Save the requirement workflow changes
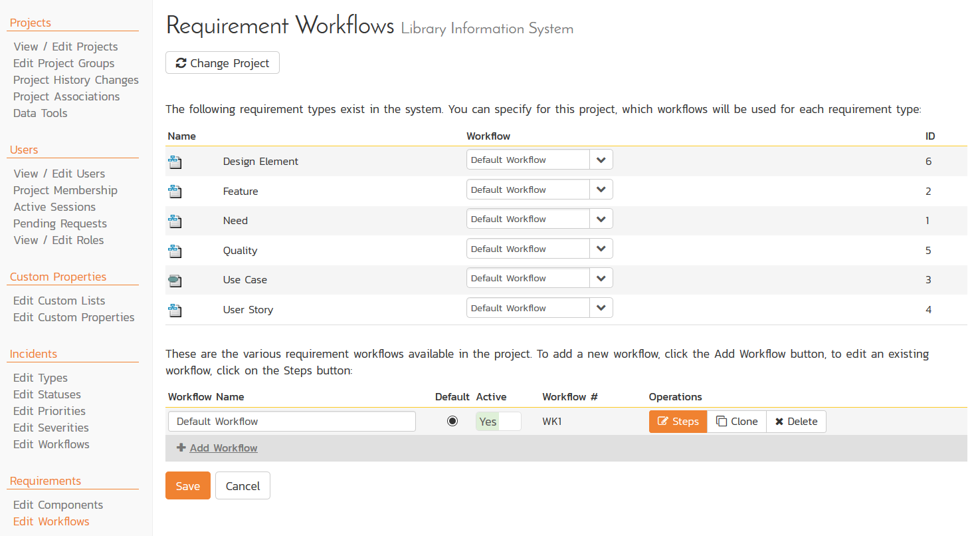Screen dimensions: 980x536 (187, 485)
